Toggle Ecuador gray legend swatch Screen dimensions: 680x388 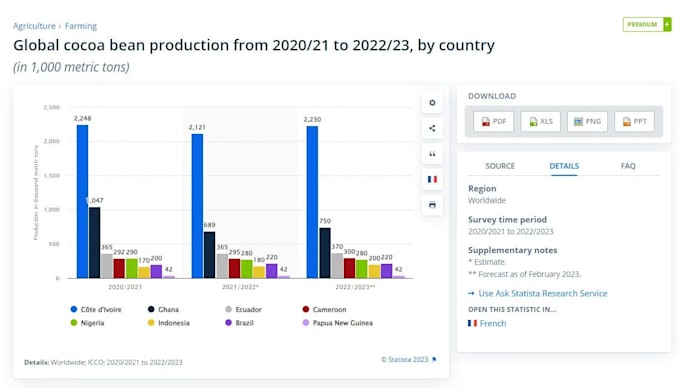click(229, 309)
